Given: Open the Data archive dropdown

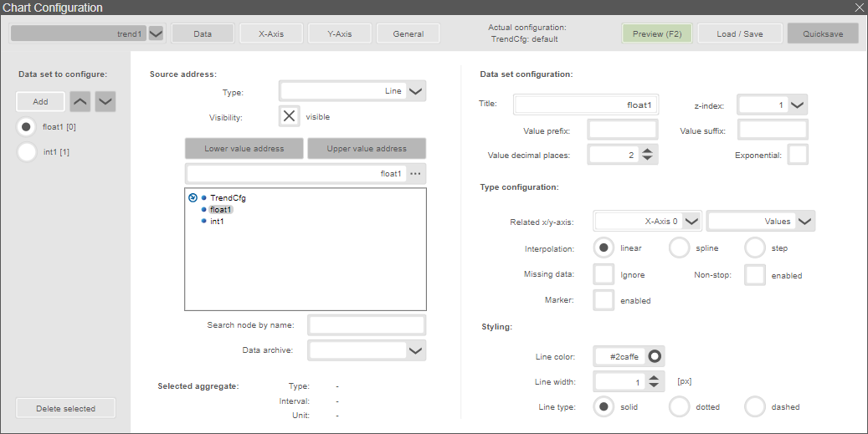Looking at the screenshot, I should click(x=416, y=350).
